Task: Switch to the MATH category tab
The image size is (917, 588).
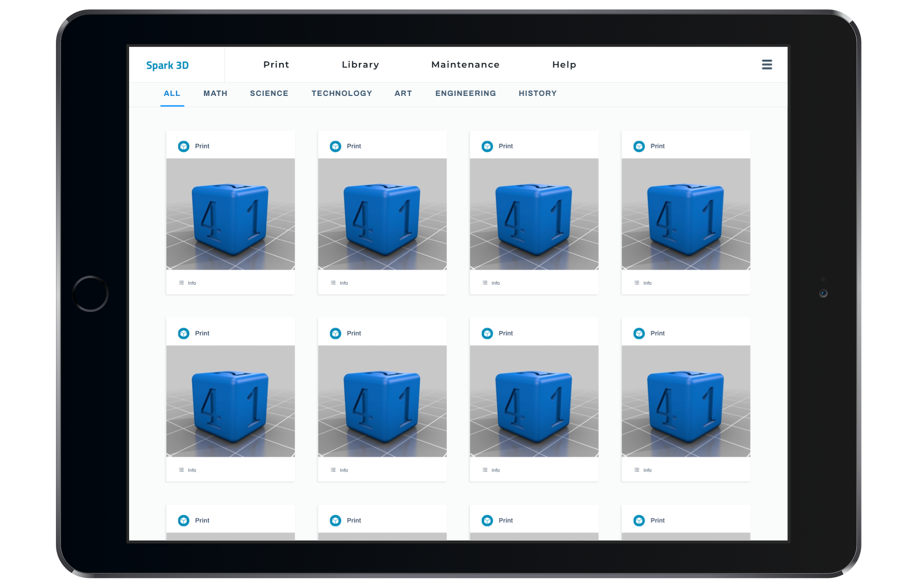Action: tap(215, 93)
